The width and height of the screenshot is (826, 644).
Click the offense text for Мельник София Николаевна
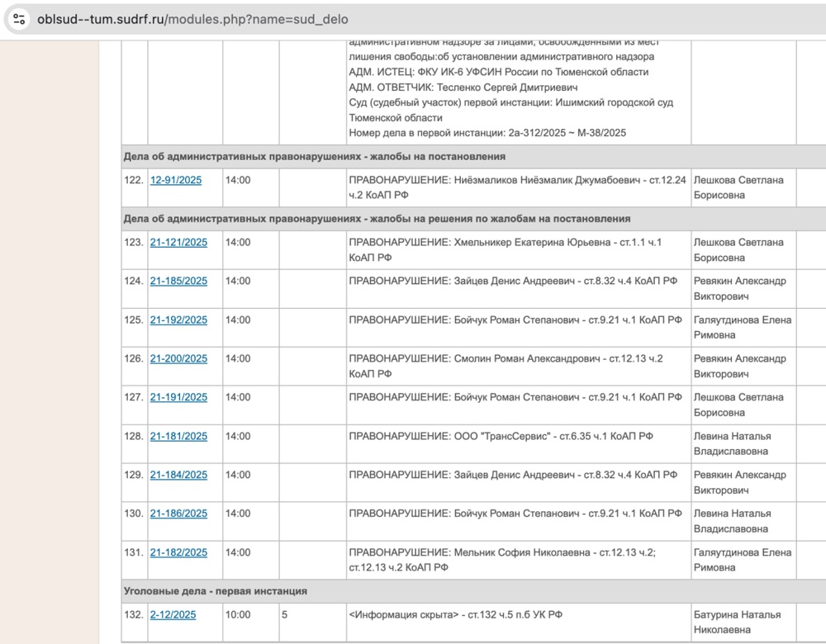pyautogui.click(x=502, y=560)
